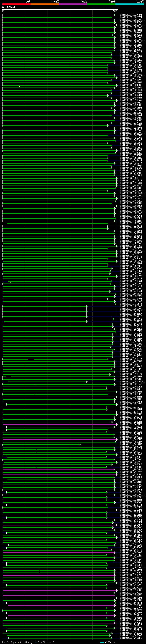Select UniRef100_Q7K511 label
This screenshot has height=644, width=146.
point(131,326)
